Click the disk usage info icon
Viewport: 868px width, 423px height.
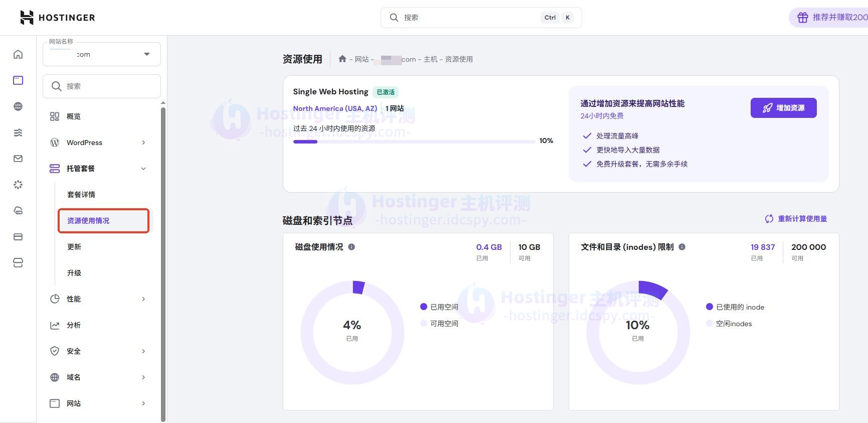pyautogui.click(x=352, y=247)
